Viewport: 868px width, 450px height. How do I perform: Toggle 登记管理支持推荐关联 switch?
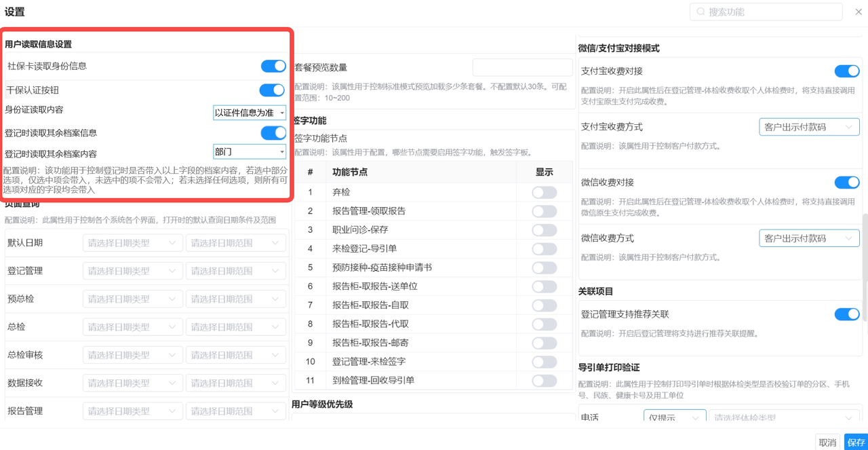(846, 314)
